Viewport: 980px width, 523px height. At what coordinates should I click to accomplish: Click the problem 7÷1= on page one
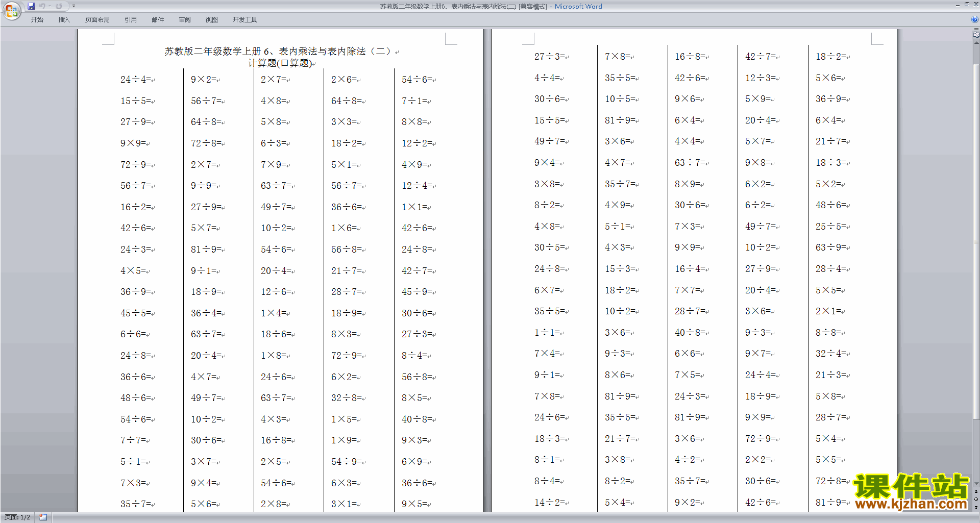click(414, 101)
